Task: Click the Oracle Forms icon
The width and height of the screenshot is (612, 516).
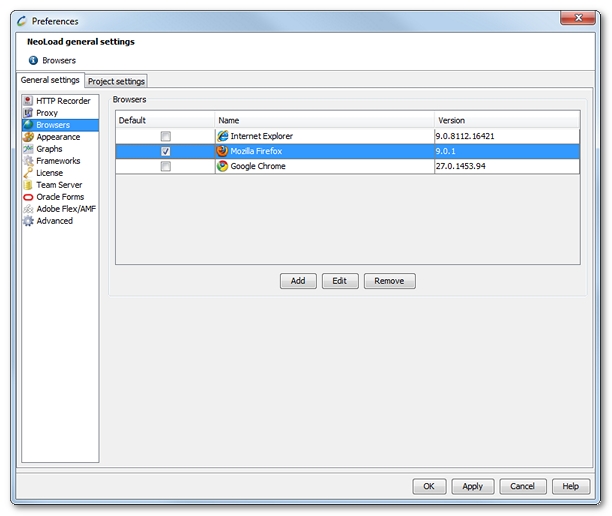Action: 28,197
